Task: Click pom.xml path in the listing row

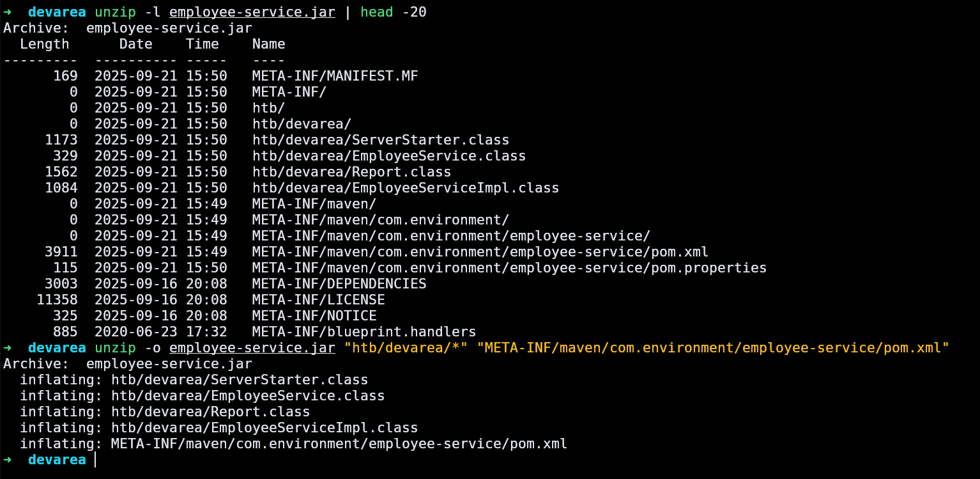Action: [480, 252]
